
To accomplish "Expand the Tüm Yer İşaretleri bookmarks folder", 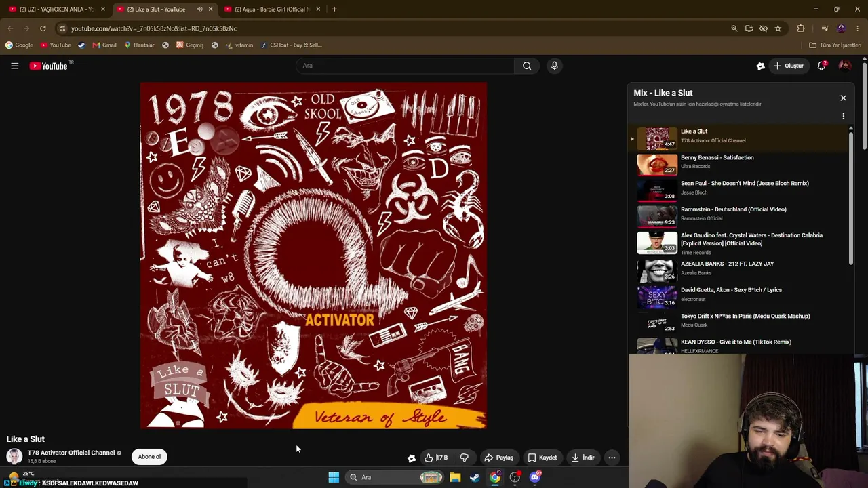I will (x=835, y=45).
